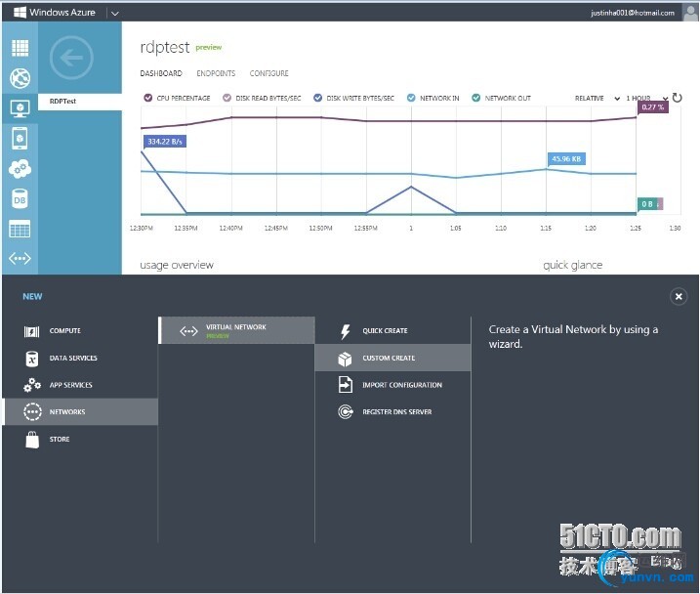
Task: Open the SQL Databases DB icon in sidebar
Action: coord(20,199)
